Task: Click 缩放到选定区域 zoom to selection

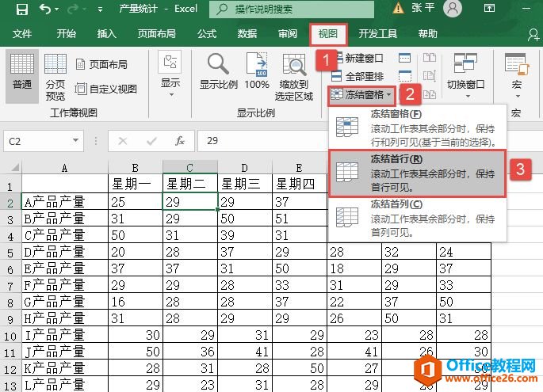Action: coord(294,77)
